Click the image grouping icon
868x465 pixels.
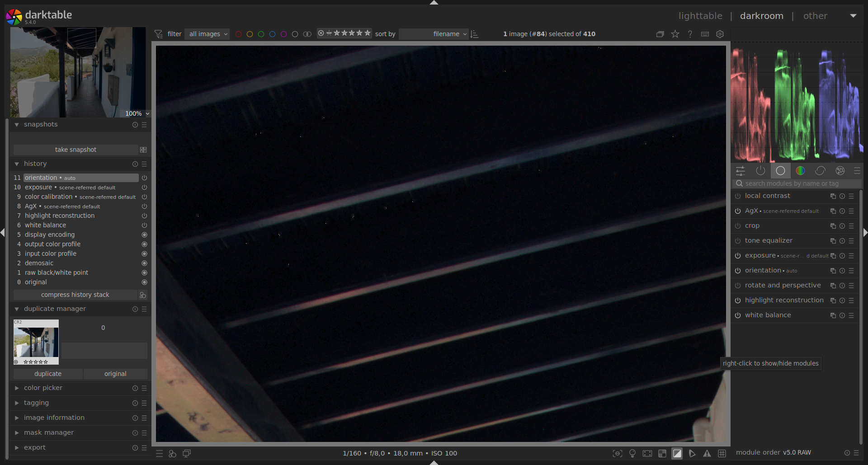point(660,34)
